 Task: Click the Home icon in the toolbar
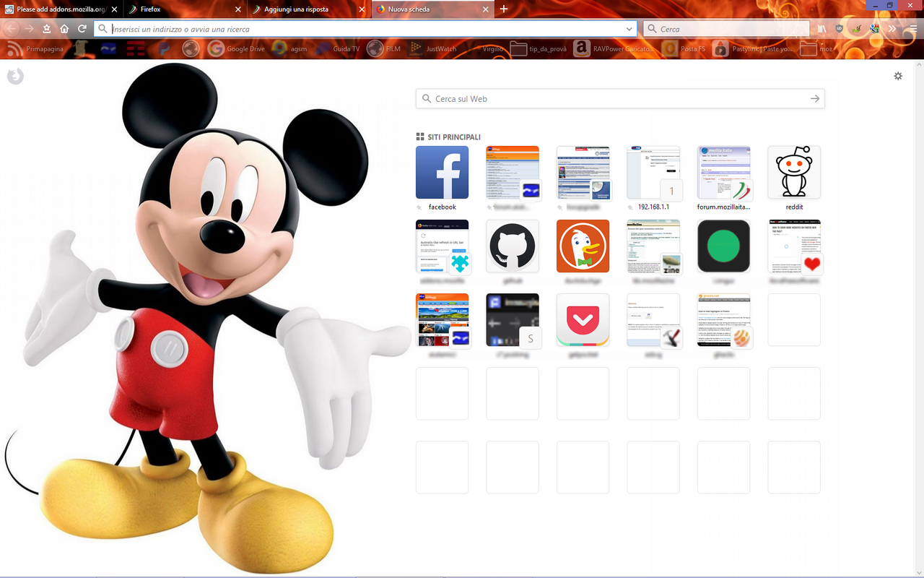pyautogui.click(x=64, y=29)
